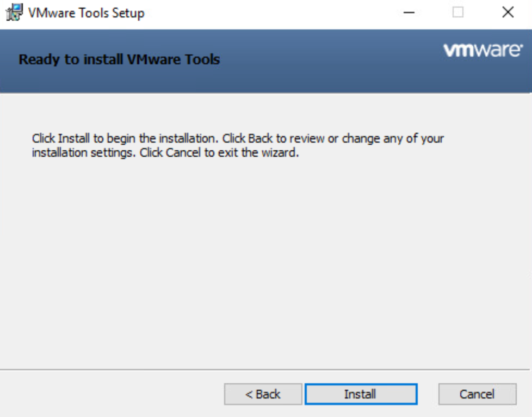This screenshot has width=532, height=417.
Task: Click the first line of instruction text
Action: click(238, 138)
